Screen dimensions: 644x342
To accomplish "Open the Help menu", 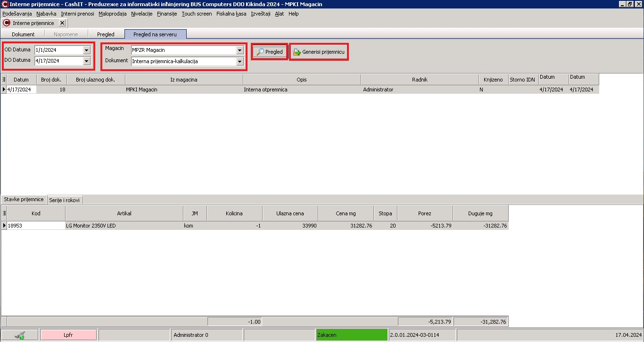I will point(294,14).
